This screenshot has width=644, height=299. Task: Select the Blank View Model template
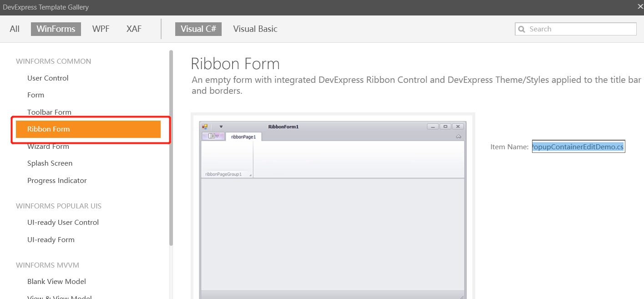click(56, 281)
